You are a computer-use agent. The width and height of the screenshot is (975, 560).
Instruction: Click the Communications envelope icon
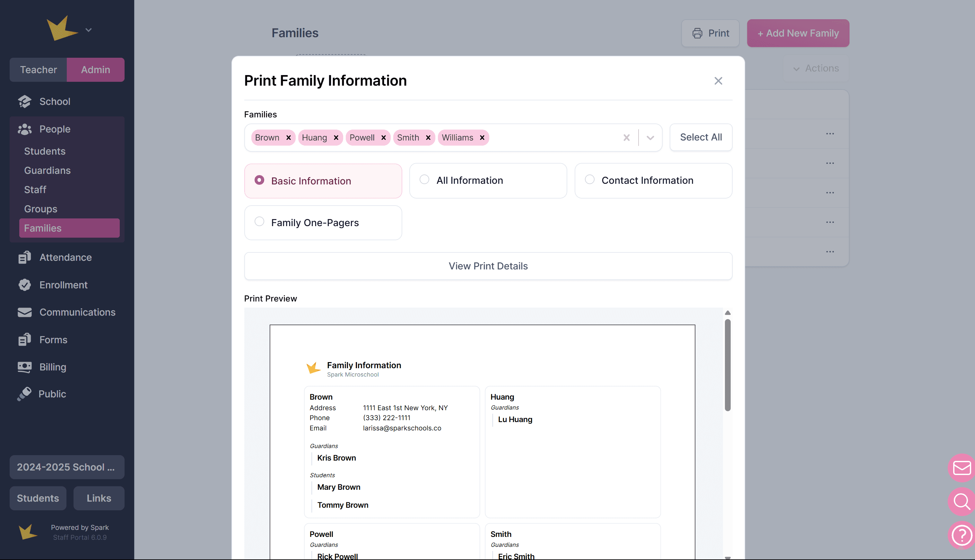click(x=25, y=312)
